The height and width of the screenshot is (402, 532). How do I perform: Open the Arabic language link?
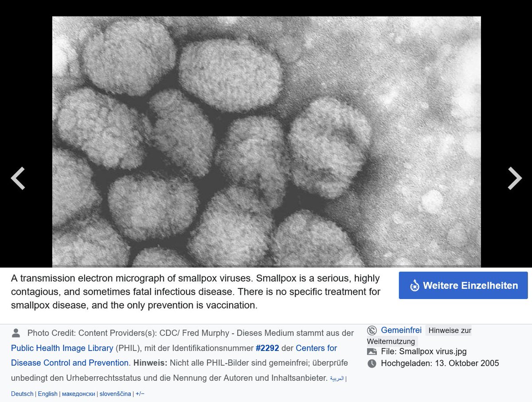coord(336,378)
